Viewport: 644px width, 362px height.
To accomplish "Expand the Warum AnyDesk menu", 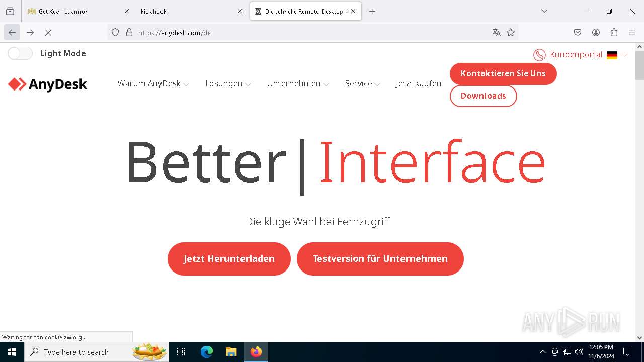I will 153,84.
